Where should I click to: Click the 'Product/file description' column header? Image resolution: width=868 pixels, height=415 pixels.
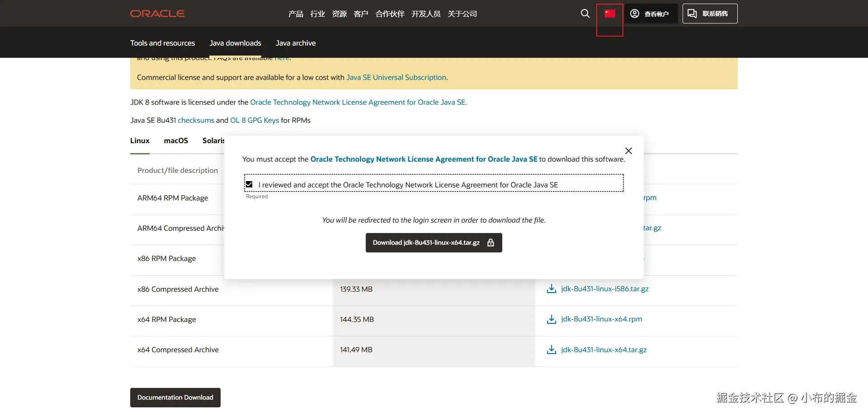[178, 170]
